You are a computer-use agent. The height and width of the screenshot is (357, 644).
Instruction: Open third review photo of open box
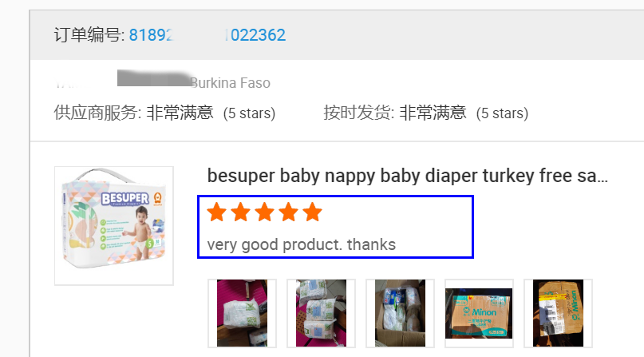(400, 313)
